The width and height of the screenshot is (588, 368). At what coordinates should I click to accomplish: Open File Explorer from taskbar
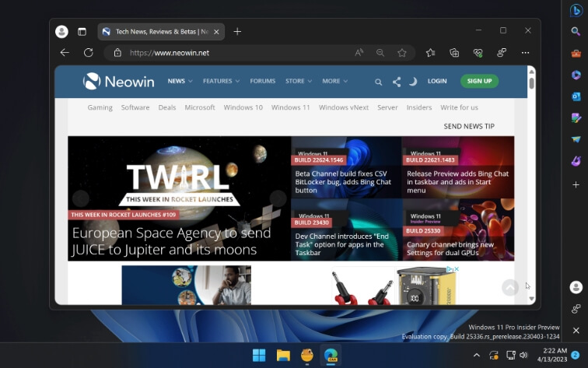coord(283,355)
